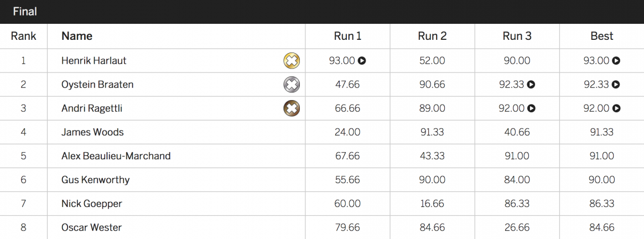Open Henrik Harlaut's athlete name

[94, 61]
